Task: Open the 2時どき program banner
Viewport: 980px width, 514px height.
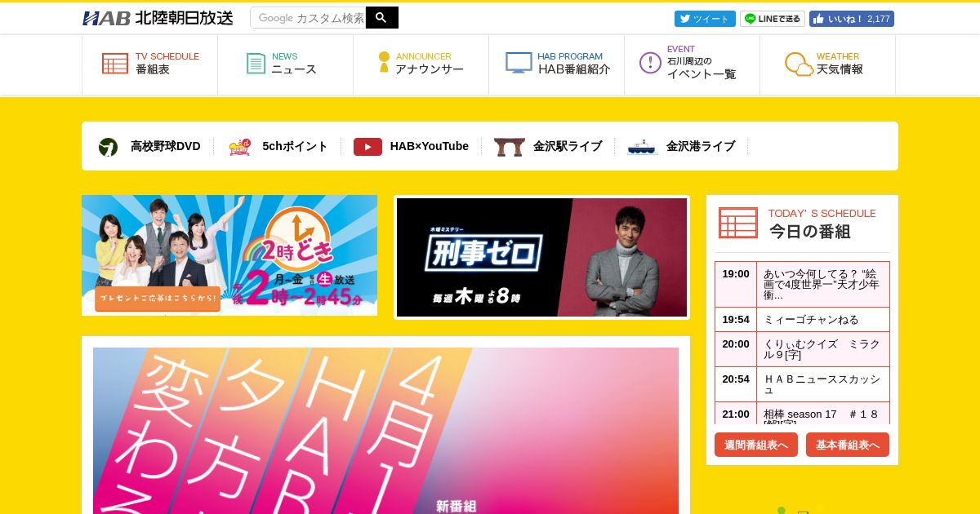Action: pos(229,255)
